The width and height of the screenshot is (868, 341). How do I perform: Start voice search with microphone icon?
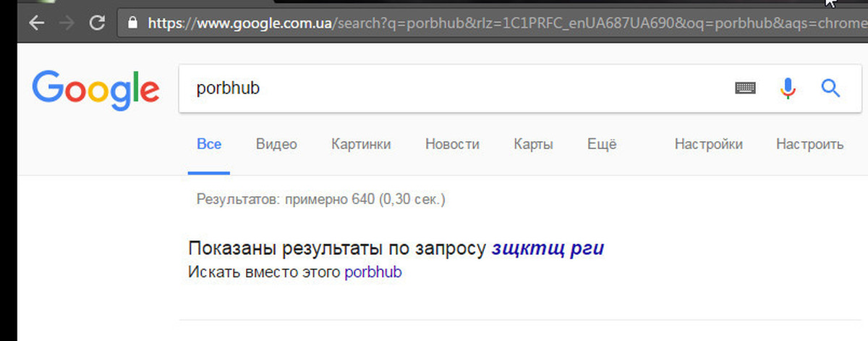(x=788, y=88)
